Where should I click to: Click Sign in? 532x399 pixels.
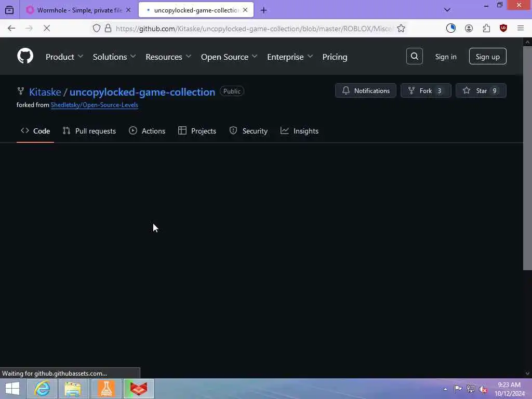point(445,57)
